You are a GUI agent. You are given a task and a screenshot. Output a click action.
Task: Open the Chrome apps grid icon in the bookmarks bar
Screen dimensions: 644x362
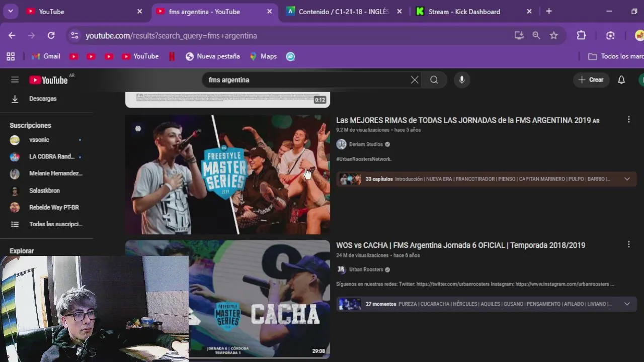pos(11,56)
